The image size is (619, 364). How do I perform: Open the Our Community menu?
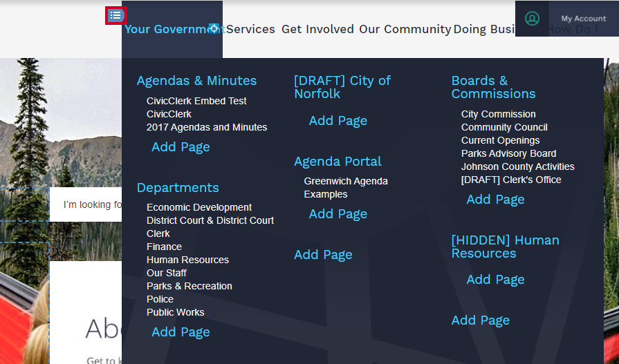[405, 29]
